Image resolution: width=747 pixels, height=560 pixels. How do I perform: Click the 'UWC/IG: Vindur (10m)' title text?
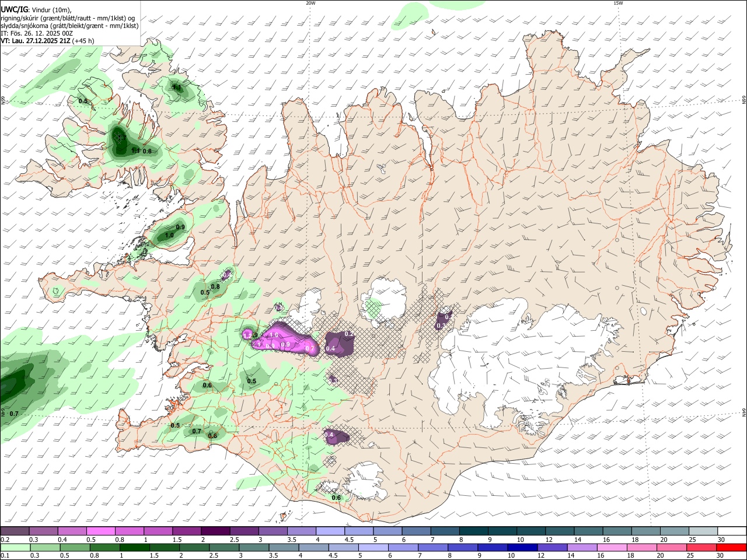36,10
